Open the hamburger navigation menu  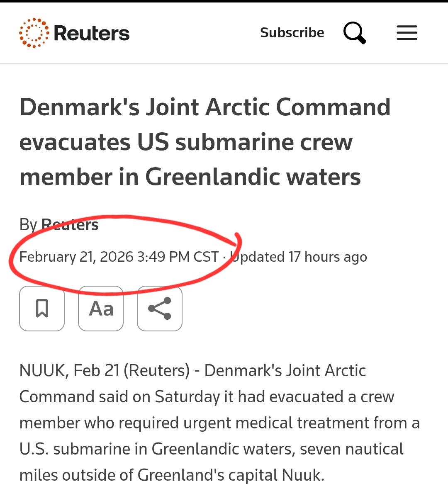click(x=407, y=33)
